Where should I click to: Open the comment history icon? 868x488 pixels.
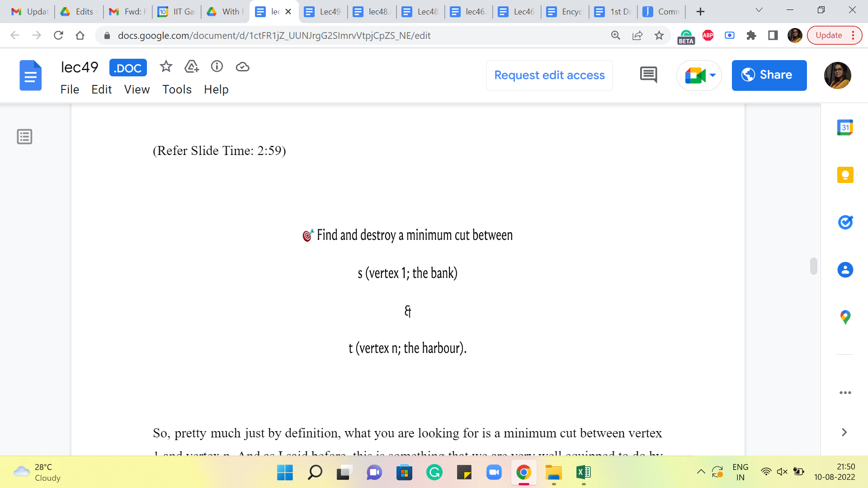click(648, 75)
